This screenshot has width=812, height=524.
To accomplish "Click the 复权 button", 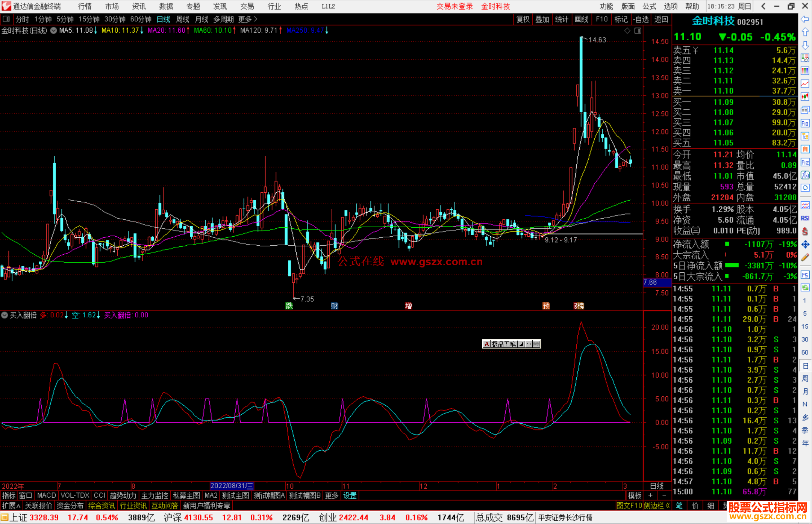I will (523, 19).
